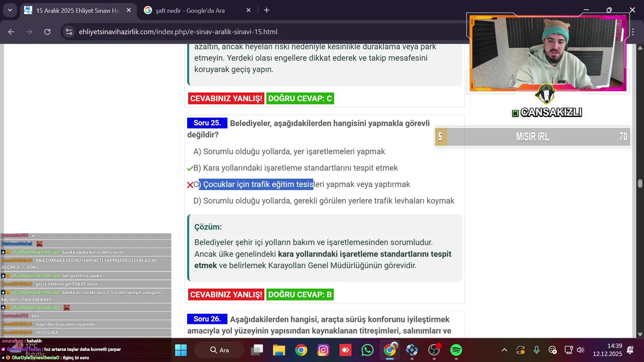This screenshot has width=644, height=362.
Task: Open Spotify from the taskbar
Action: point(456,350)
